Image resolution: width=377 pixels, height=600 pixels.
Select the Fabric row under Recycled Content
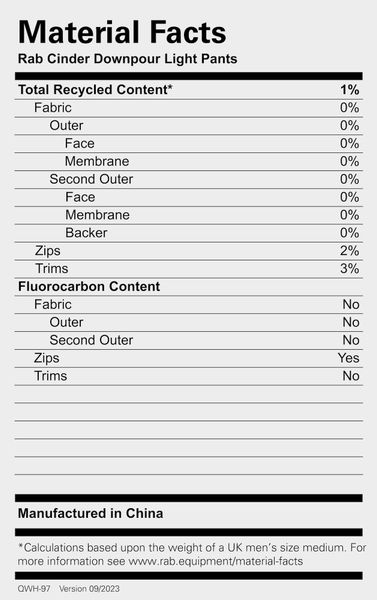tap(189, 108)
